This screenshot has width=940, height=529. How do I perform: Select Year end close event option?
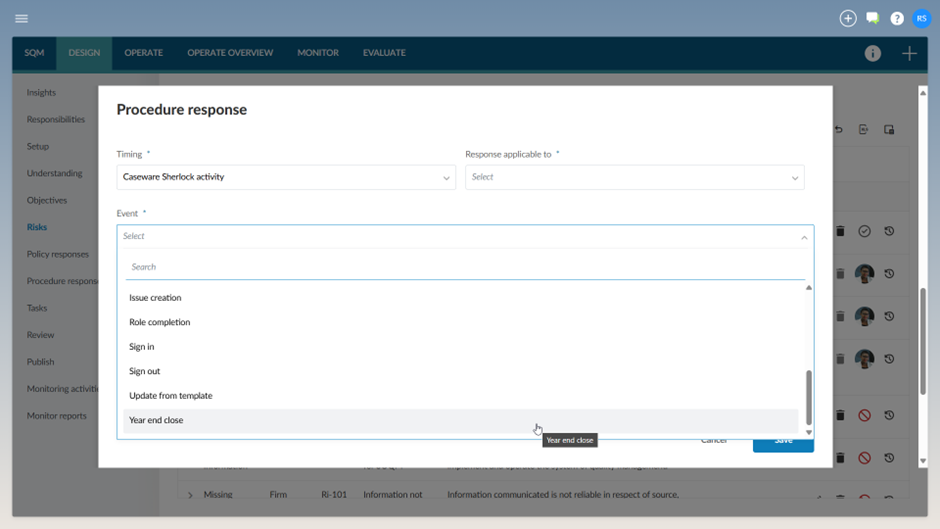[156, 420]
